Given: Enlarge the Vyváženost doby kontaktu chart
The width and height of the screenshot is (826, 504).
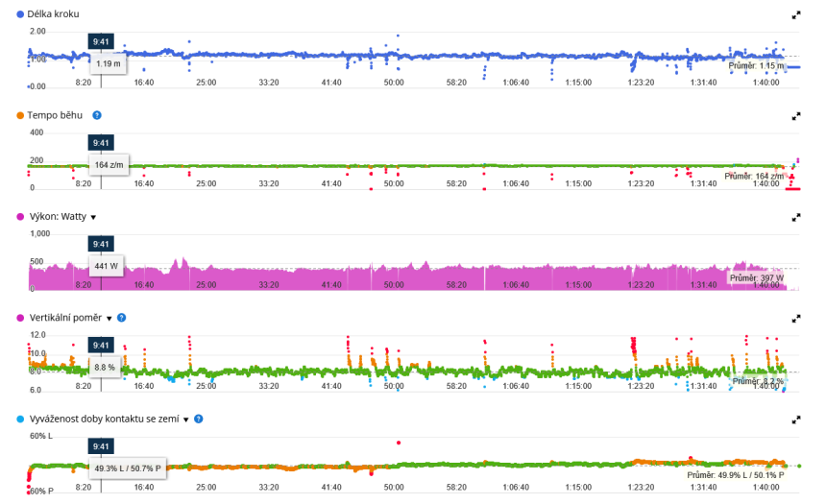Looking at the screenshot, I should coord(795,420).
